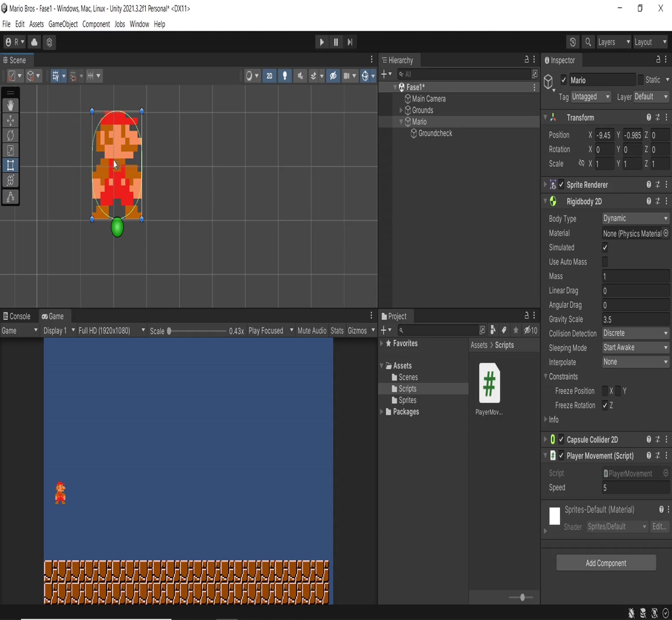Toggle Mario active checkbox
Viewport: 672px width, 620px height.
563,80
